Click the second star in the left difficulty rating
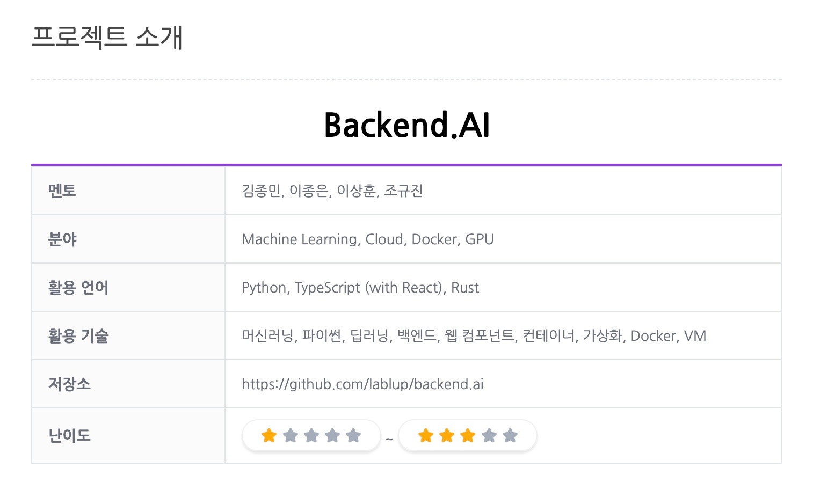 click(291, 435)
